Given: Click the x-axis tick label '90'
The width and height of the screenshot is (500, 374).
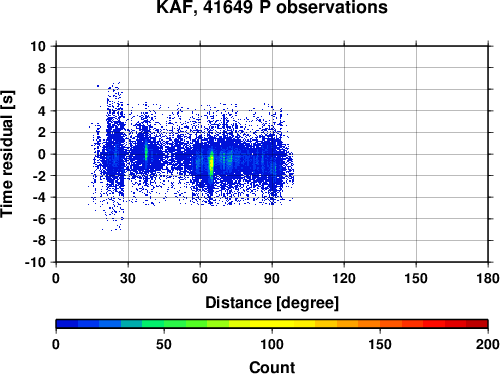Looking at the screenshot, I should tap(272, 278).
